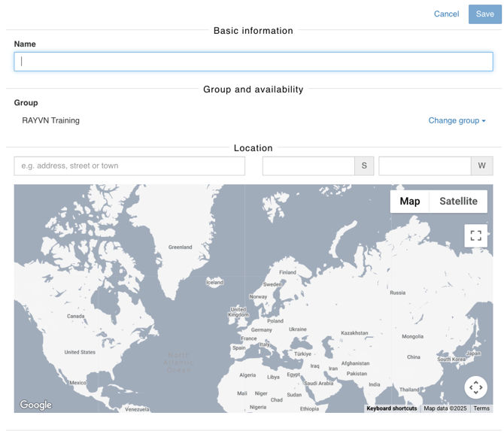Switch to the Satellite view tab
The image size is (504, 443).
(x=458, y=201)
